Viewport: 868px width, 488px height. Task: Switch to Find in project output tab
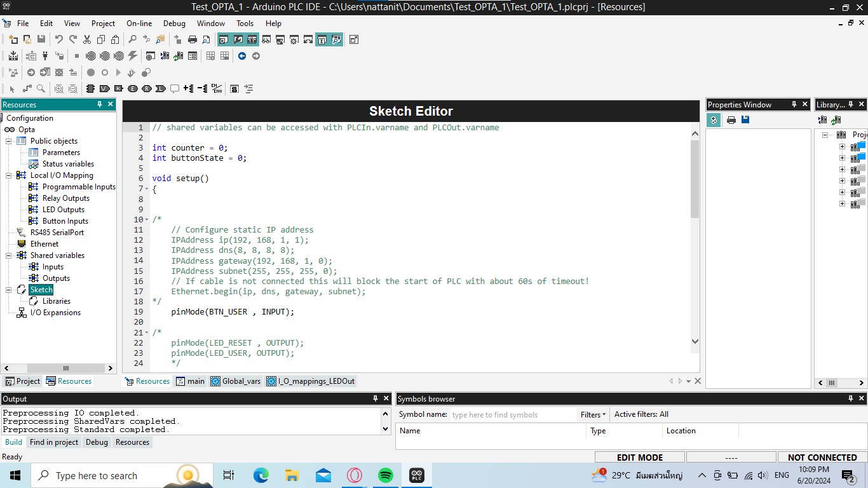(54, 442)
